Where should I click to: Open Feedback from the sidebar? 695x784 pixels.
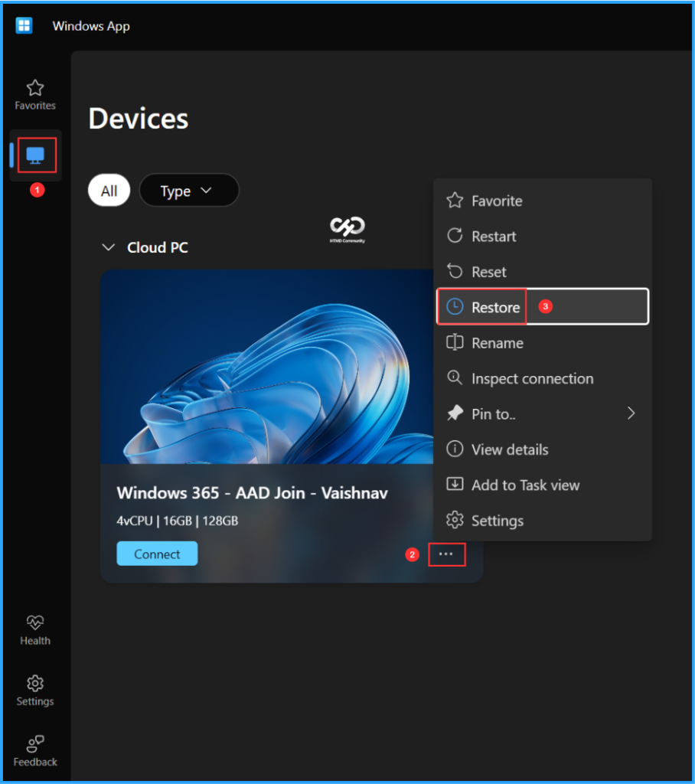tap(34, 749)
